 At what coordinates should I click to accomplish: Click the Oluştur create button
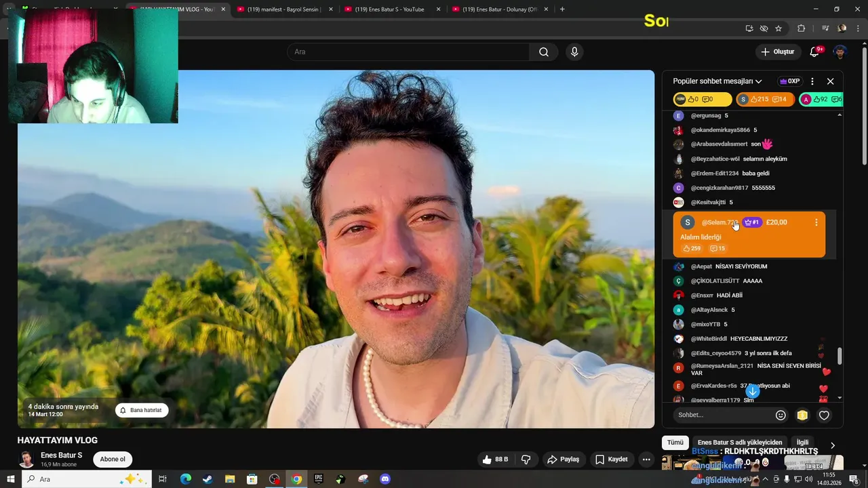point(777,52)
